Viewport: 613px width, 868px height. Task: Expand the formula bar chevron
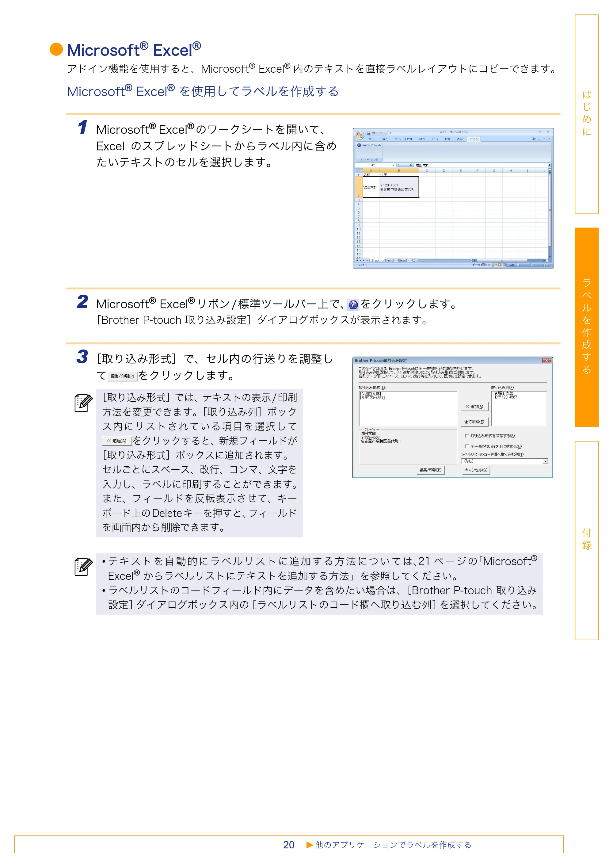pos(550,165)
